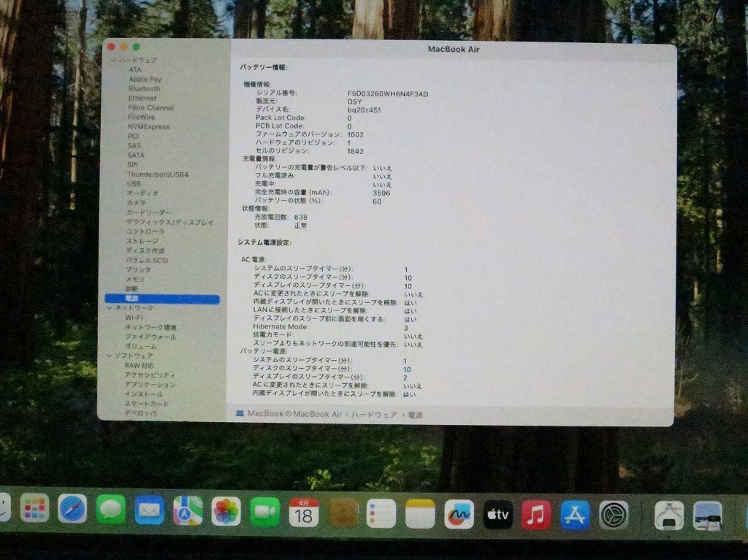Select Fibre Channel entry
Viewport: 748px width, 560px height.
click(x=150, y=108)
